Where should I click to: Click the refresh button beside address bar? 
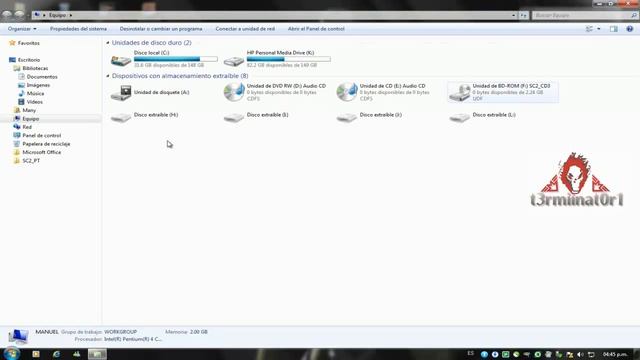click(523, 15)
